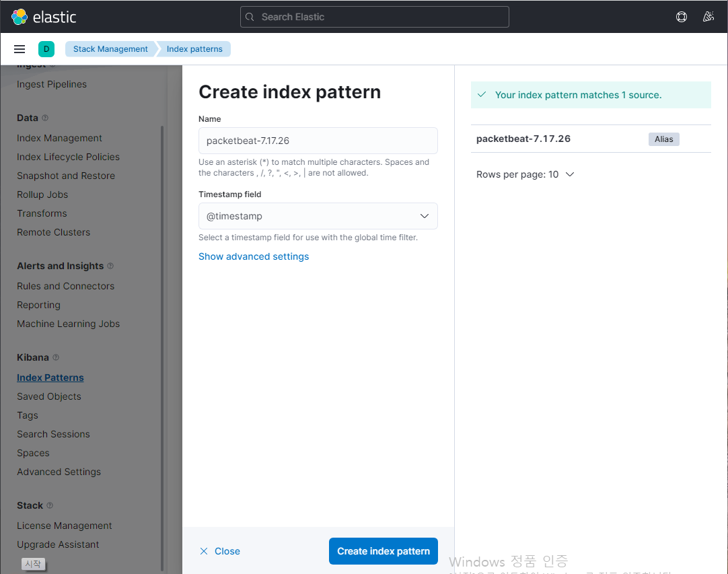Expand the Rows per page selector
Viewport: 728px width, 574px height.
(x=525, y=174)
